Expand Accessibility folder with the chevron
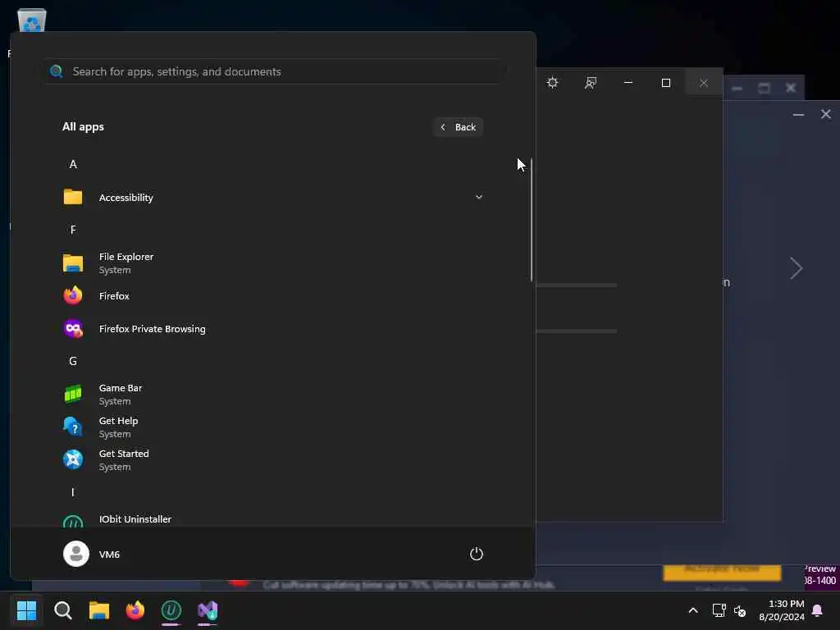 coord(478,197)
